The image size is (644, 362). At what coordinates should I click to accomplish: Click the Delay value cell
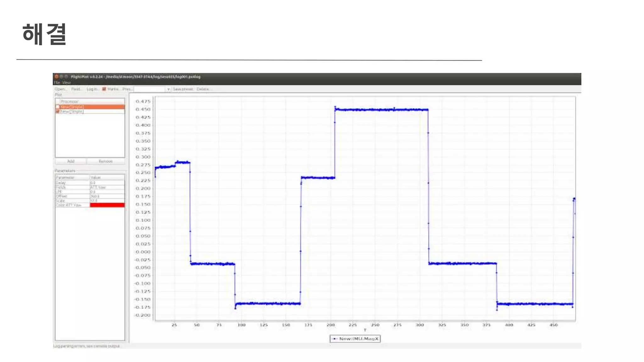click(107, 183)
